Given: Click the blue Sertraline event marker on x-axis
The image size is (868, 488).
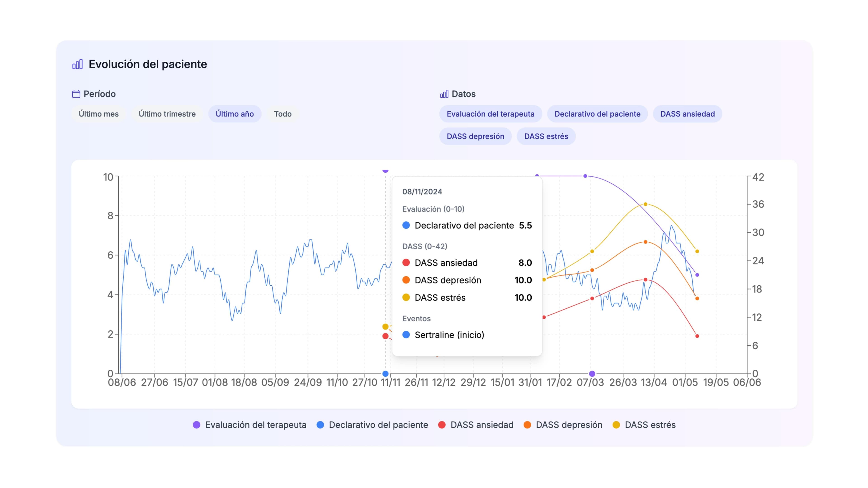Looking at the screenshot, I should click(x=385, y=373).
